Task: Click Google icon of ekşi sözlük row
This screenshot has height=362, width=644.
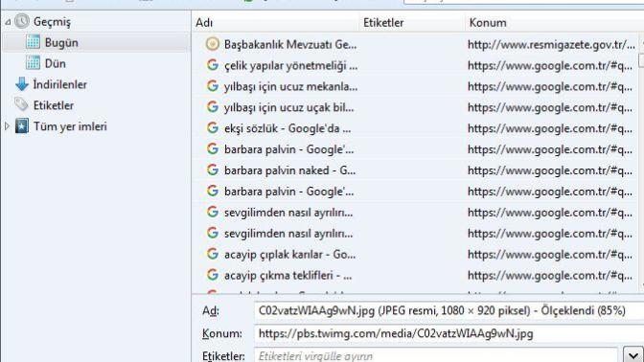Action: tap(213, 127)
